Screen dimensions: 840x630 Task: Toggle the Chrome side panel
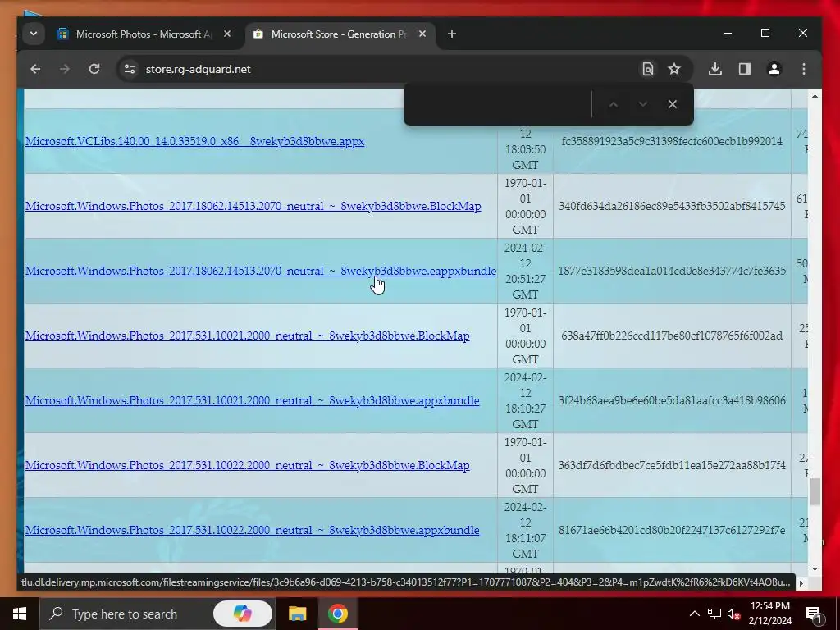coord(745,69)
